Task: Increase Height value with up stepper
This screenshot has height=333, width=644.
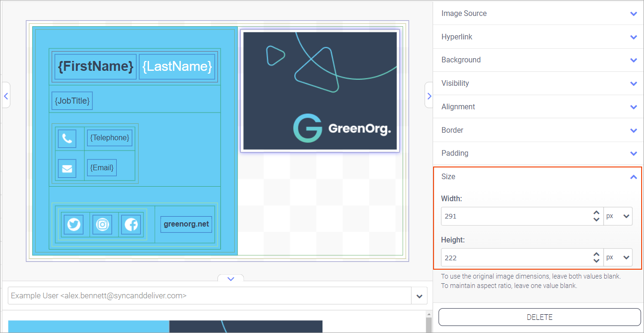Action: [596, 255]
